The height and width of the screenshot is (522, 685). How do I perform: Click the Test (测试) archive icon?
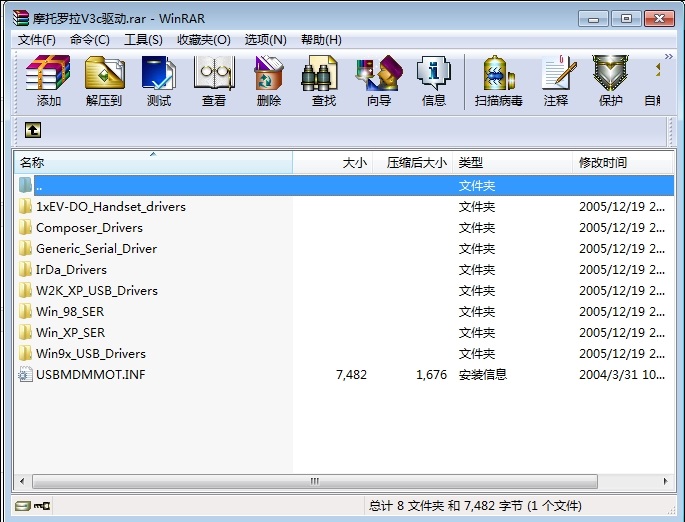[x=159, y=73]
